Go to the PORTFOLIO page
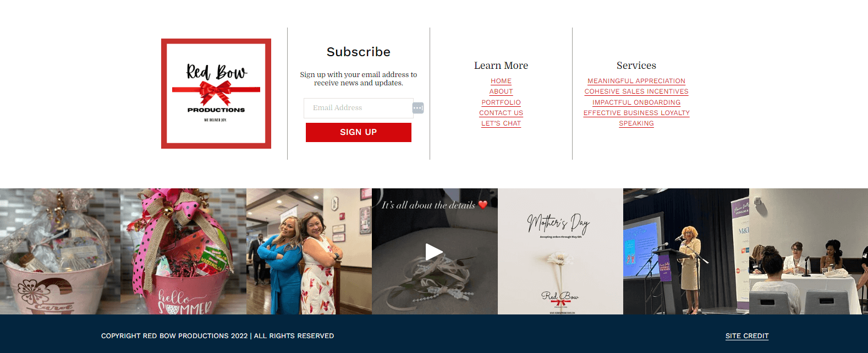This screenshot has height=353, width=868. point(501,102)
